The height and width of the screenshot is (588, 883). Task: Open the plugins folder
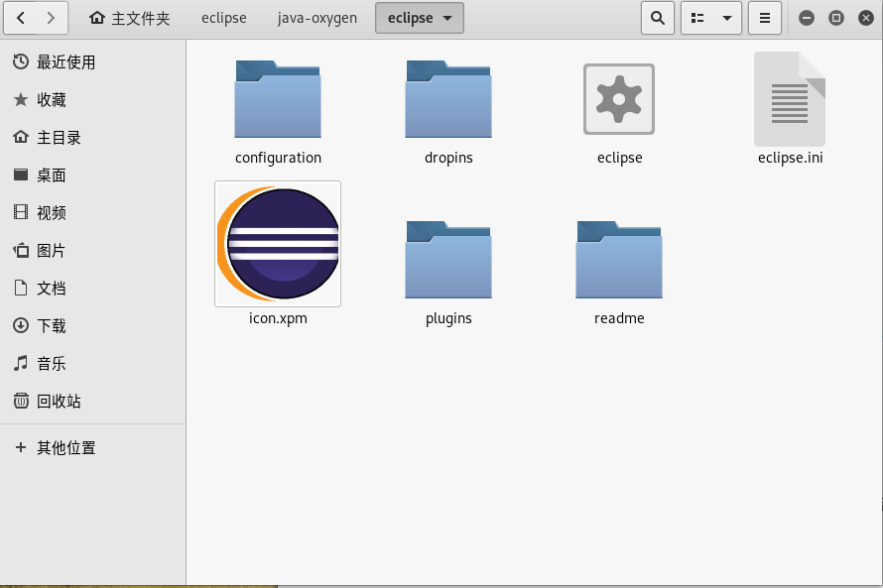pos(448,260)
